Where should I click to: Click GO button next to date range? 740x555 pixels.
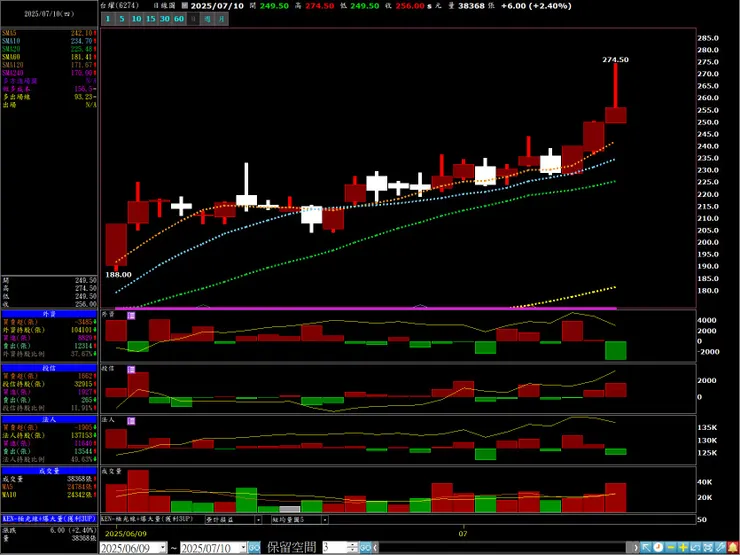coord(254,547)
